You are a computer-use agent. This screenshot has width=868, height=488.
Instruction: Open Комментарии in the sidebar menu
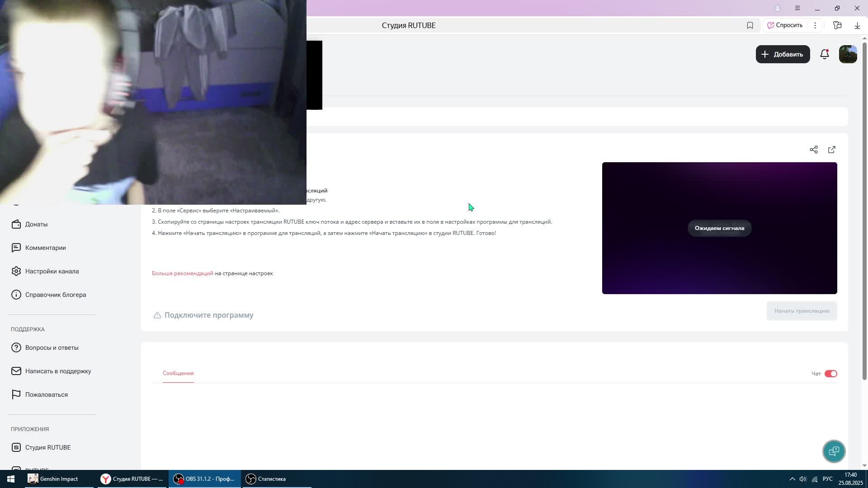tap(45, 248)
